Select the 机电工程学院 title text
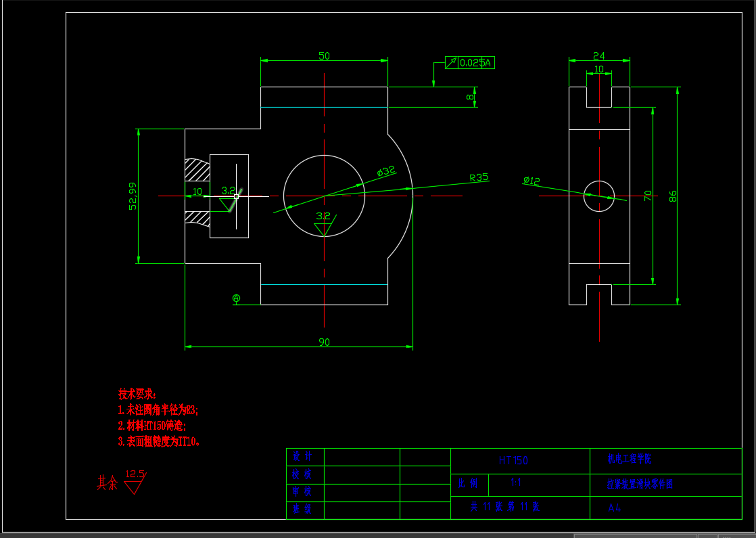756x538 pixels. (x=629, y=459)
